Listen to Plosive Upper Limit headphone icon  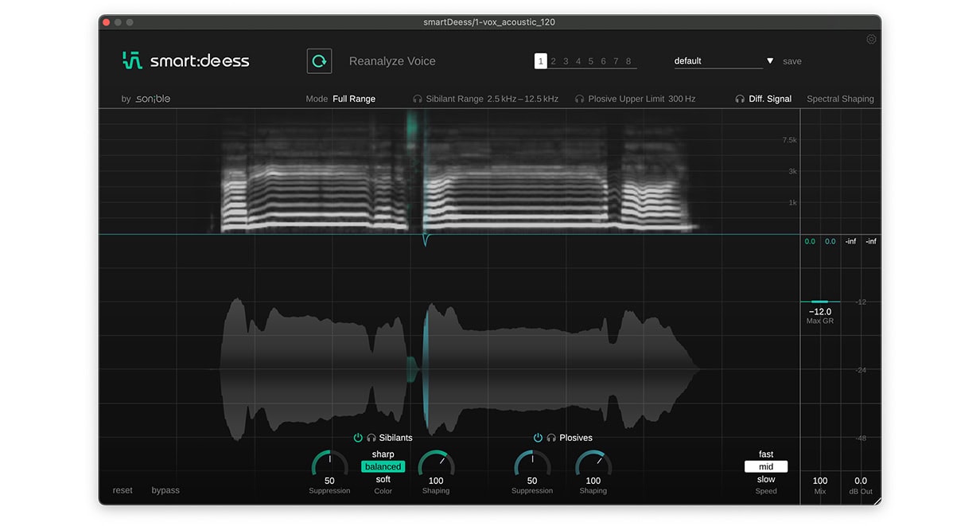tap(579, 99)
